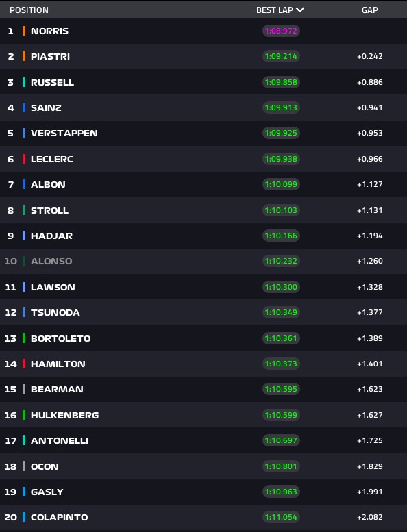The width and height of the screenshot is (407, 532).
Task: Click the orange team color bar beside Piastri
Action: 24,56
